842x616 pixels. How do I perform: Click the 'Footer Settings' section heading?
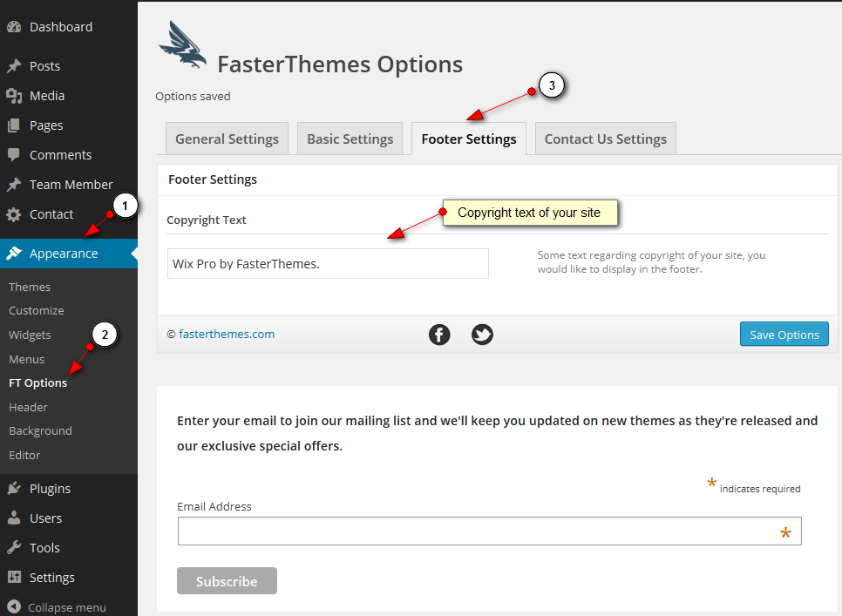[x=213, y=179]
